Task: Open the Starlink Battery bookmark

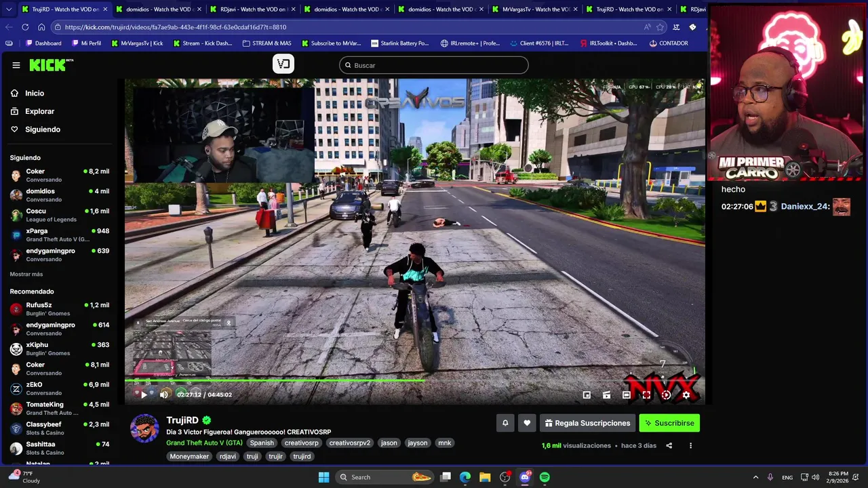Action: pyautogui.click(x=399, y=43)
